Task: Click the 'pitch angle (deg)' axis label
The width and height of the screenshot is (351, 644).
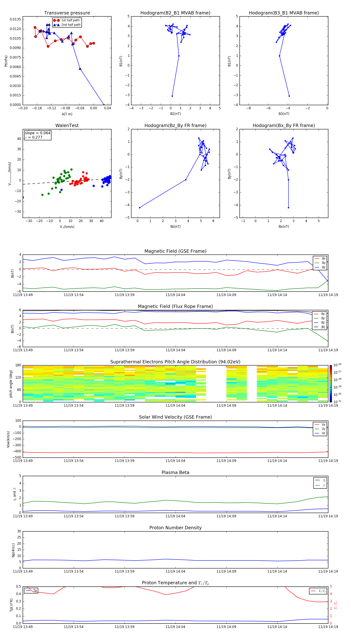Action: [x=11, y=384]
